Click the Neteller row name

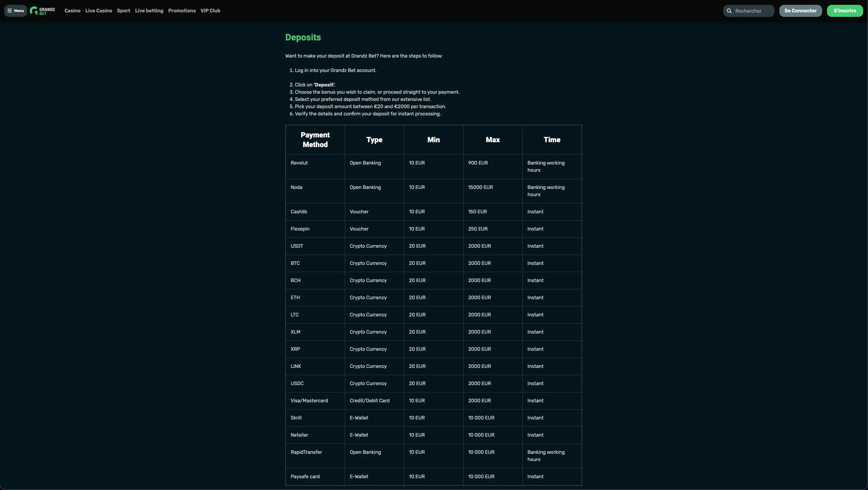tap(299, 435)
